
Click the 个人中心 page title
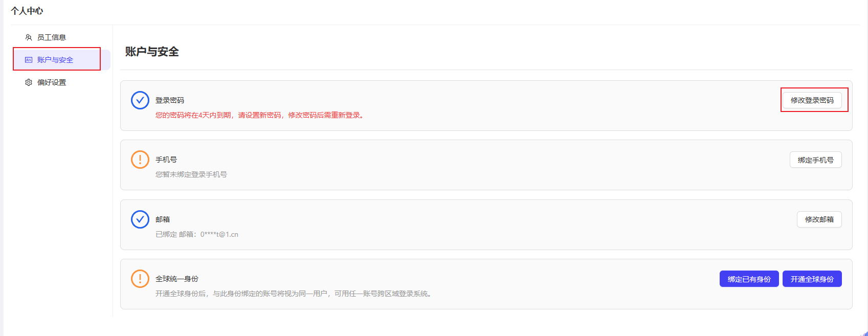coord(27,11)
